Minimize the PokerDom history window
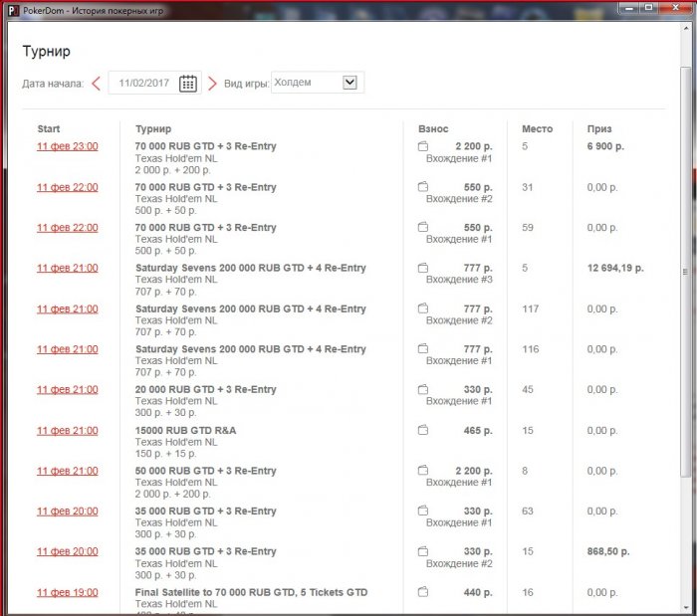 [x=629, y=8]
